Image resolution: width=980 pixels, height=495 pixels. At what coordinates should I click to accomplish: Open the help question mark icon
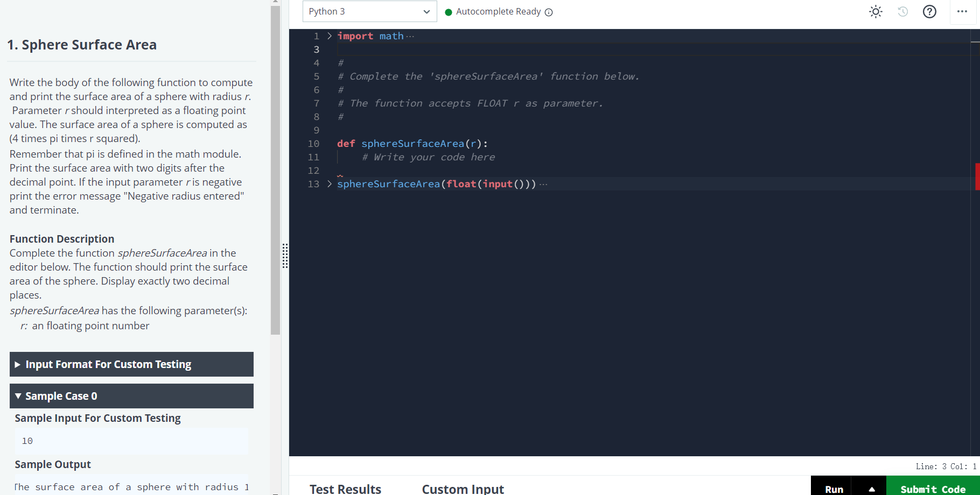929,11
